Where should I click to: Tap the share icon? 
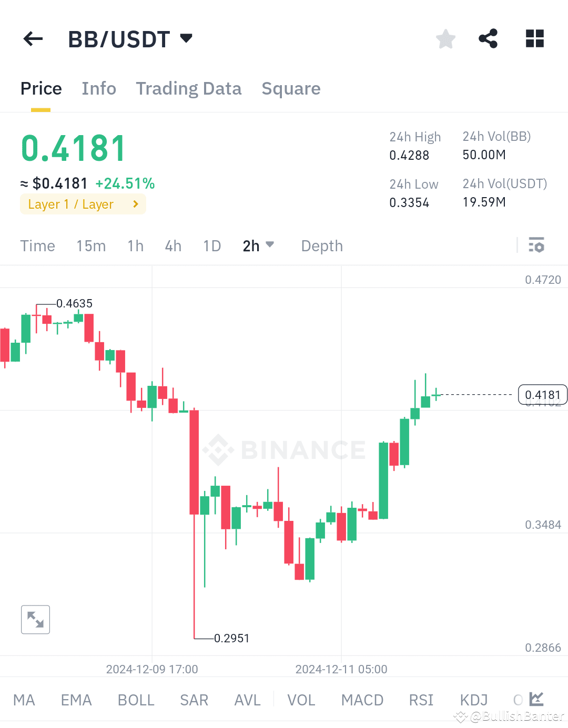pos(488,38)
